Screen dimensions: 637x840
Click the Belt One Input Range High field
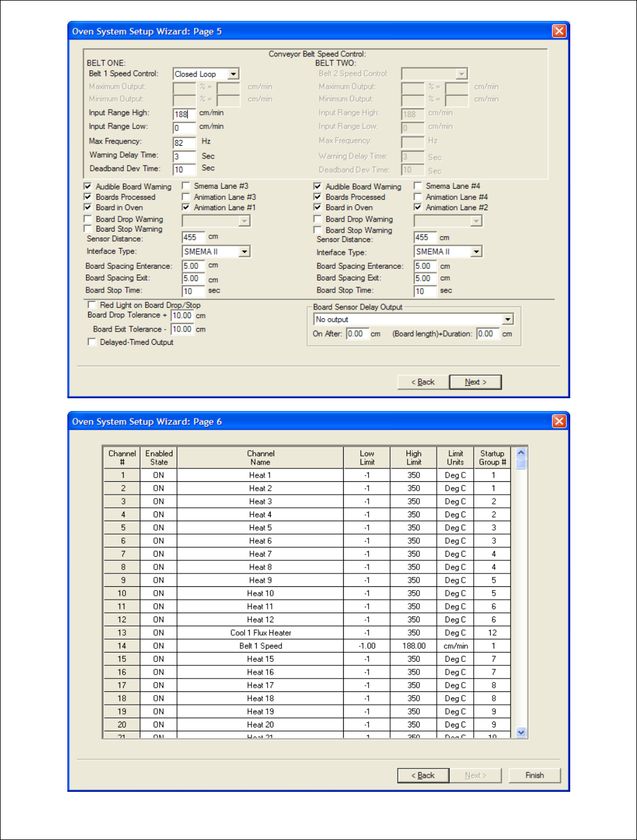[184, 114]
